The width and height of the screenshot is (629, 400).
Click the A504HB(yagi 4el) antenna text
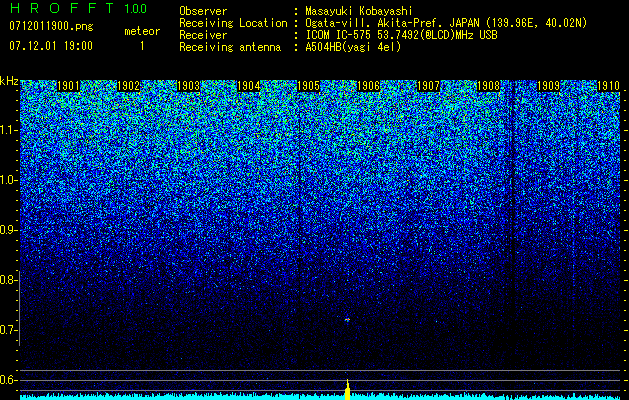353,47
